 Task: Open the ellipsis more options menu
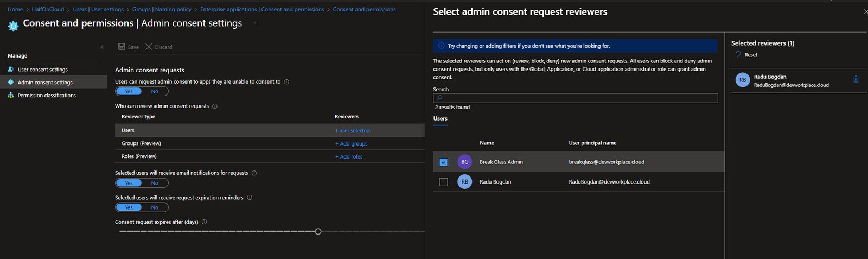(x=255, y=23)
